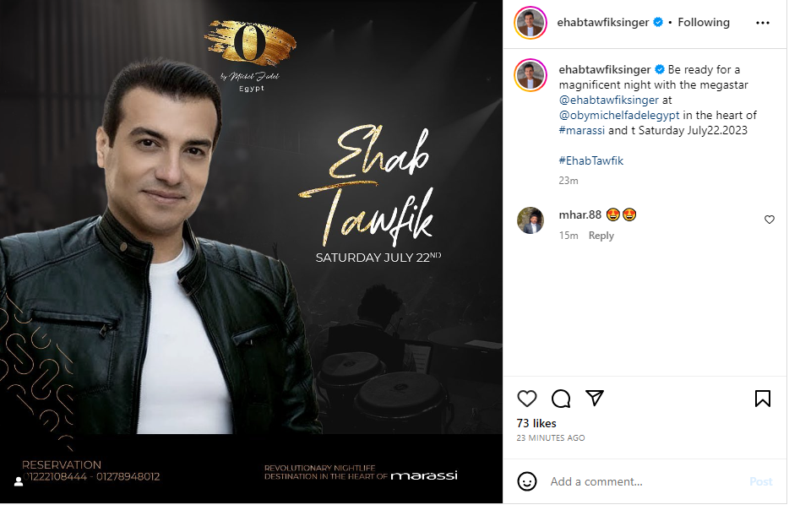Reply to mhar.88's comment

(601, 236)
